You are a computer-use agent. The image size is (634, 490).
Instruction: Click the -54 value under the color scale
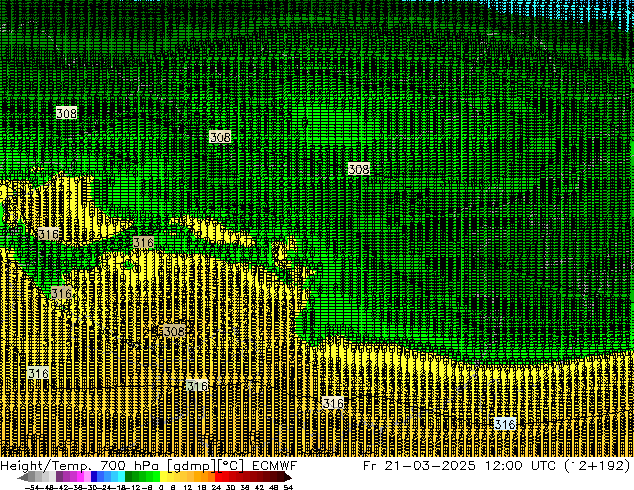[x=32, y=487]
